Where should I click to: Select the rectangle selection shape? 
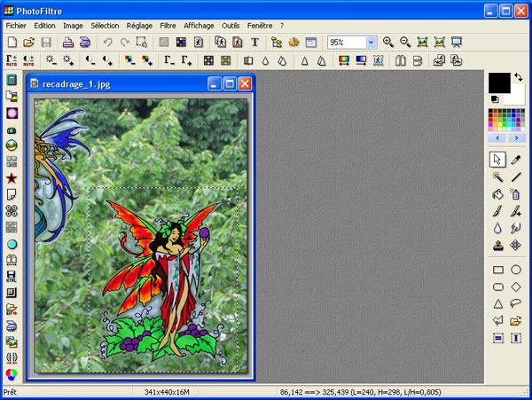(x=497, y=270)
